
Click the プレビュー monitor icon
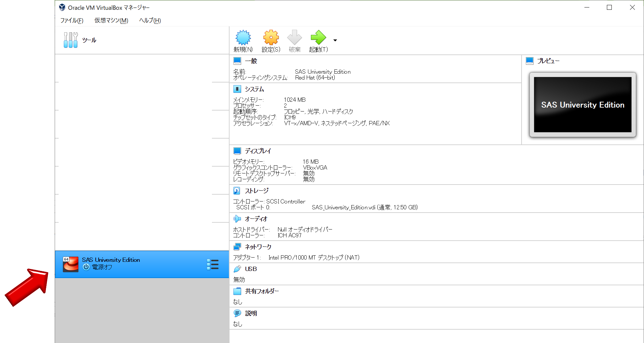530,61
